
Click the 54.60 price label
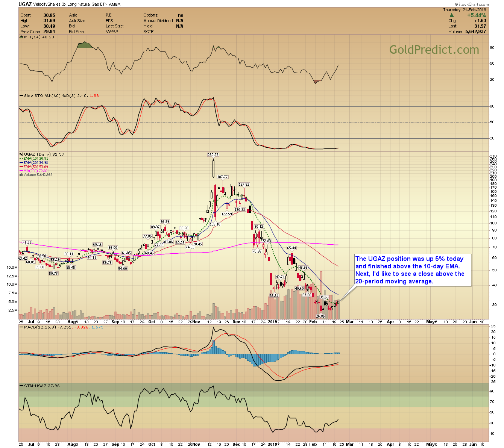123,268
